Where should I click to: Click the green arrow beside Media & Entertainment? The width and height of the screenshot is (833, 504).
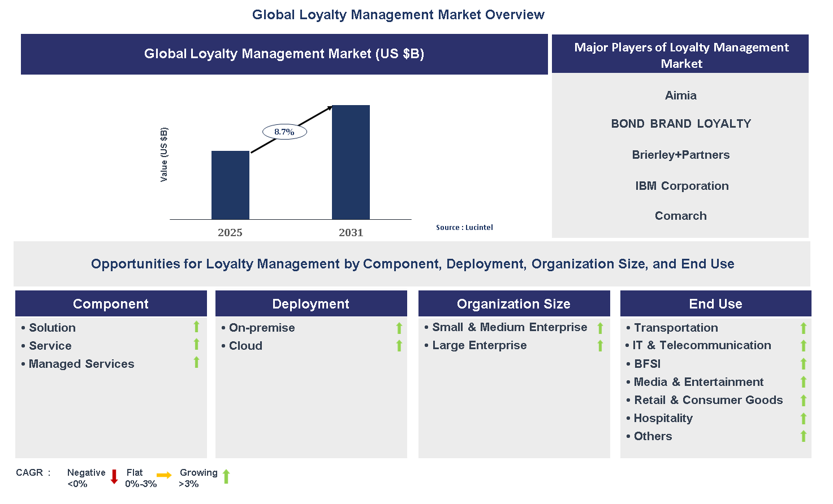(803, 383)
